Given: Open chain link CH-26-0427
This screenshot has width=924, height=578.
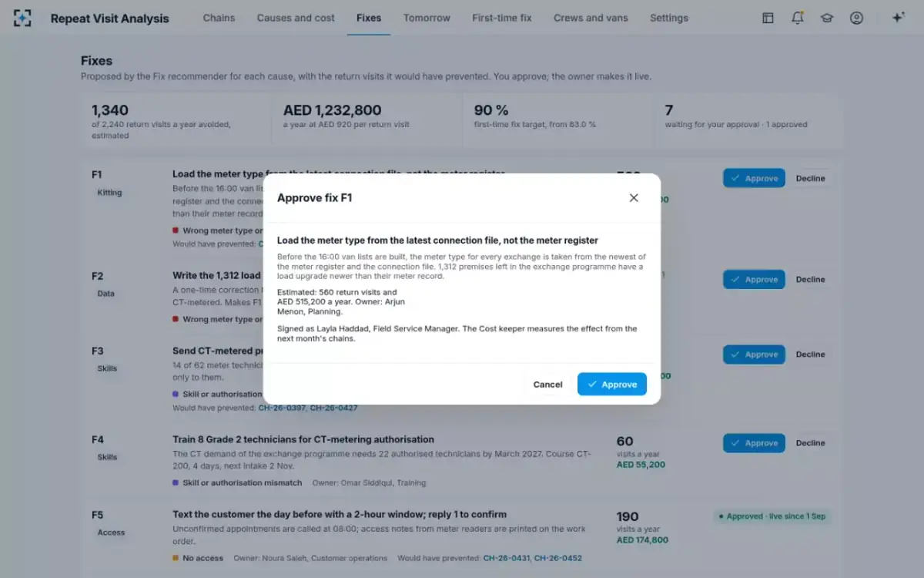Looking at the screenshot, I should point(334,408).
